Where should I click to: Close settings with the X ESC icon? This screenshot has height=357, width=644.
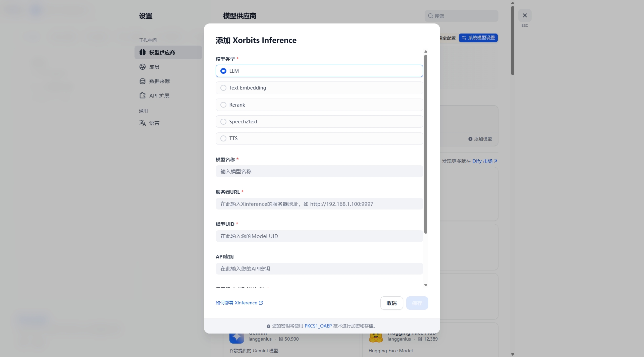525,15
